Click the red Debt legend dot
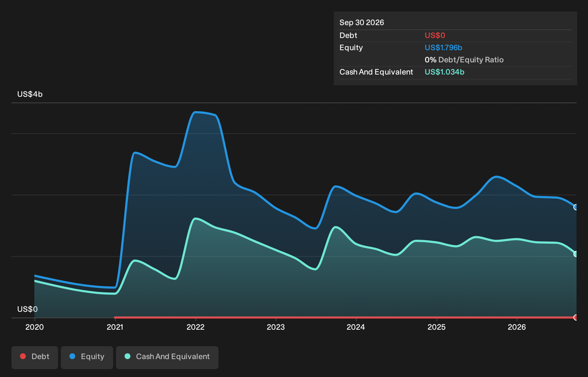Screen dimensions: 588x377 click(23, 356)
